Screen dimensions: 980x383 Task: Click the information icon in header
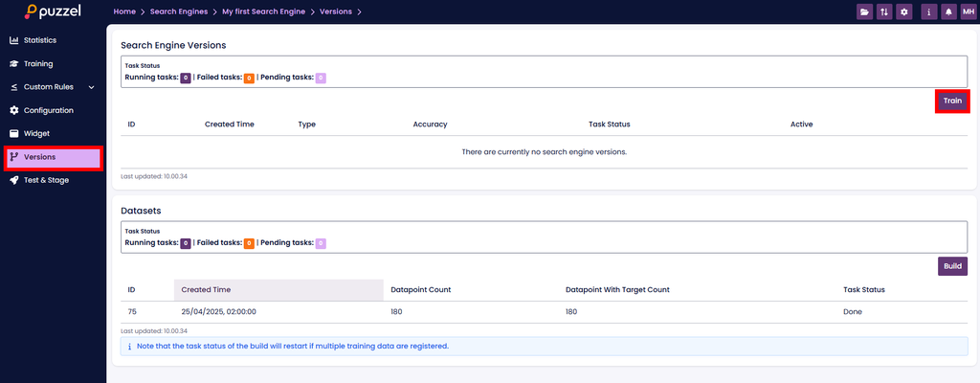pyautogui.click(x=928, y=11)
